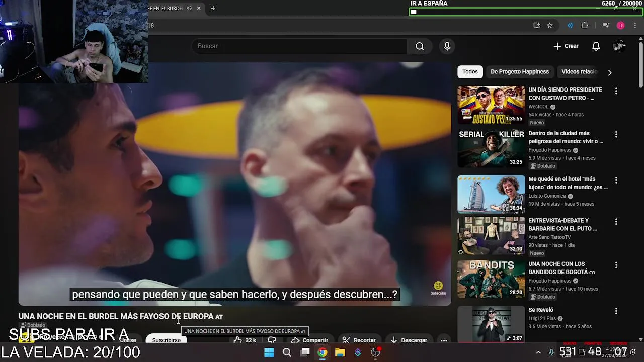Activate voice search microphone in YouTube
644x362 pixels.
pos(447,46)
